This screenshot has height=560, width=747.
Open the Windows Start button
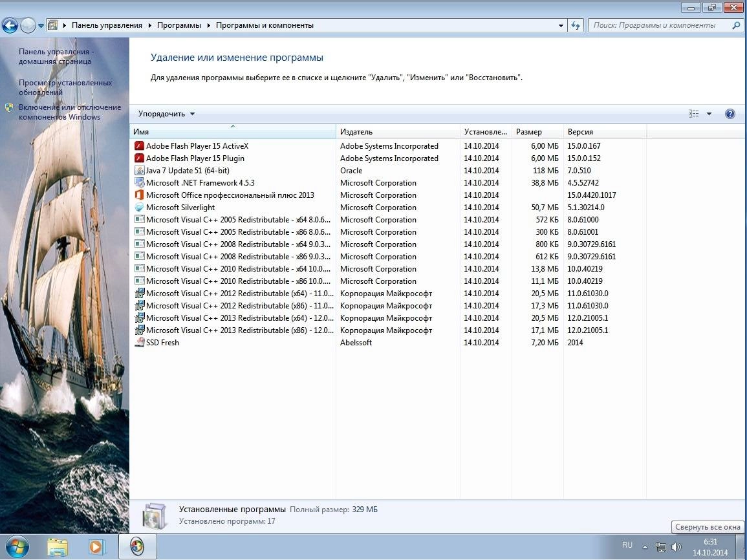(x=17, y=546)
